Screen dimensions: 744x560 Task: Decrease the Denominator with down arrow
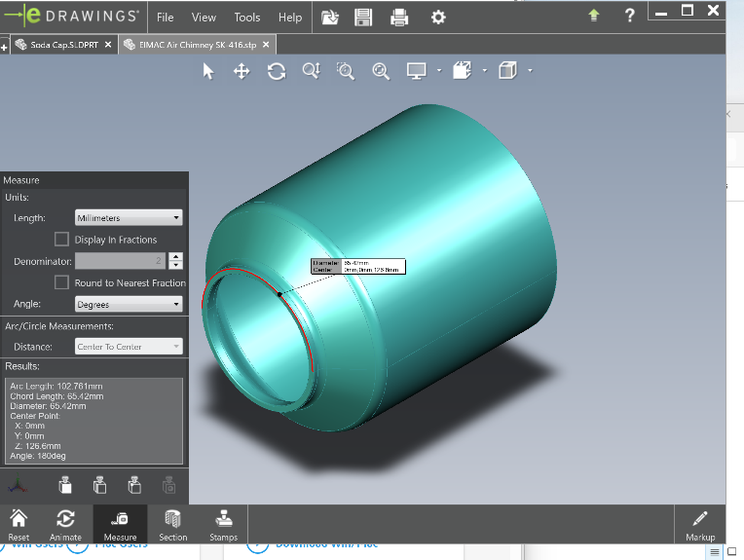tap(175, 265)
